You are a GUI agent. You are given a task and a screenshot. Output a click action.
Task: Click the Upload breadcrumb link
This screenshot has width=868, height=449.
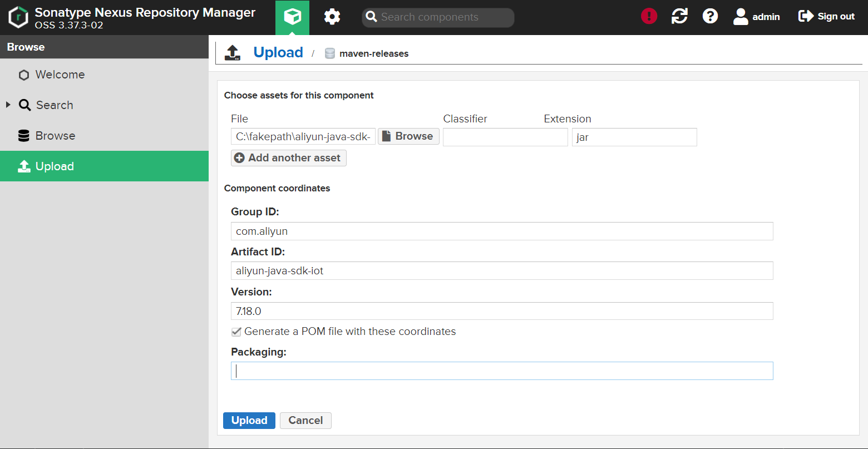(278, 52)
